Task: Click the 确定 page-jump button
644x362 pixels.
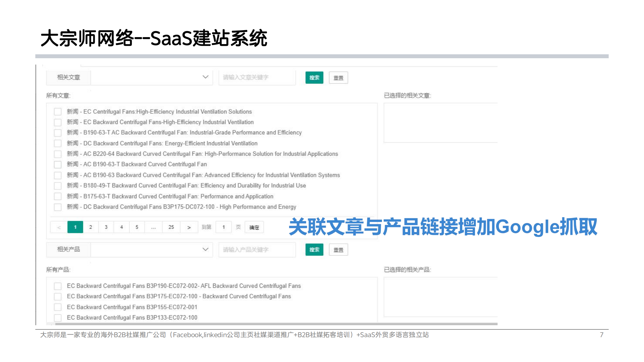Action: click(x=254, y=227)
